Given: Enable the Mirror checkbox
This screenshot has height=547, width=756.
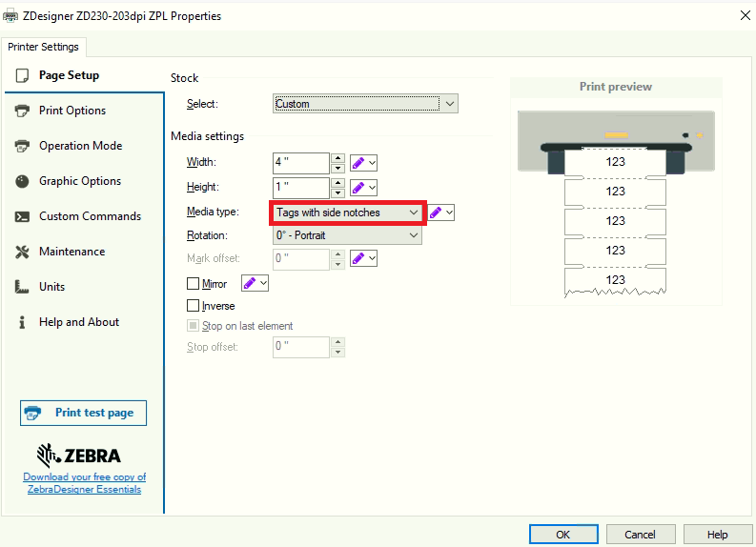Looking at the screenshot, I should pyautogui.click(x=193, y=283).
